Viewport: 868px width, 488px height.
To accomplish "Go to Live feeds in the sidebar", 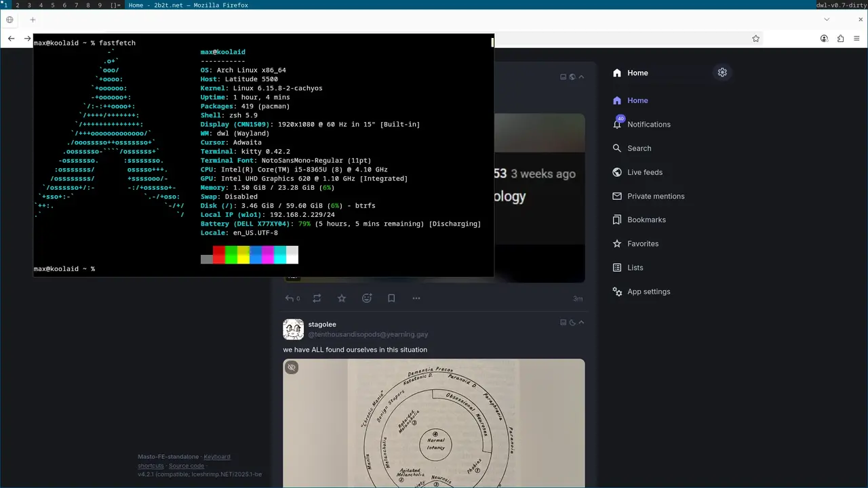I will click(644, 172).
